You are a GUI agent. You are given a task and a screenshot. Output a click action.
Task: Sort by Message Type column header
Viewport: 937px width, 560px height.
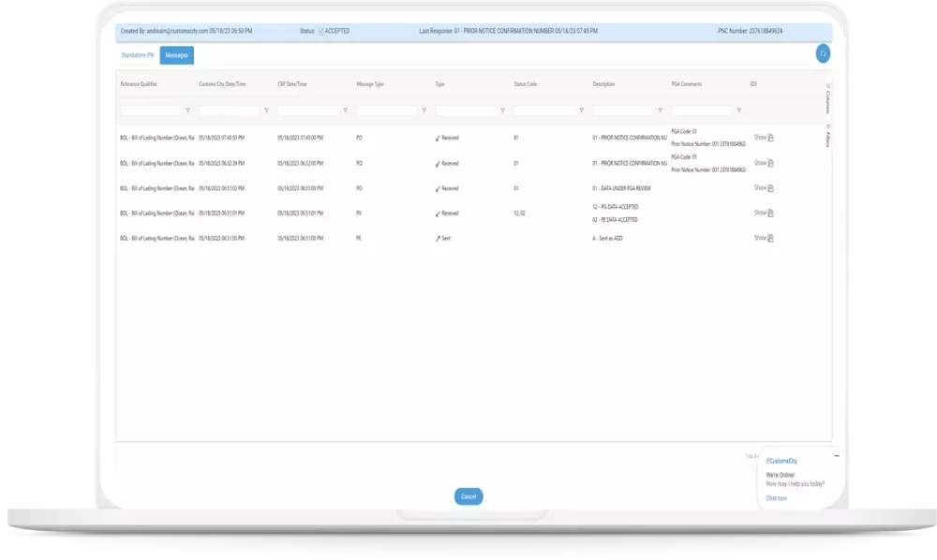pyautogui.click(x=370, y=84)
